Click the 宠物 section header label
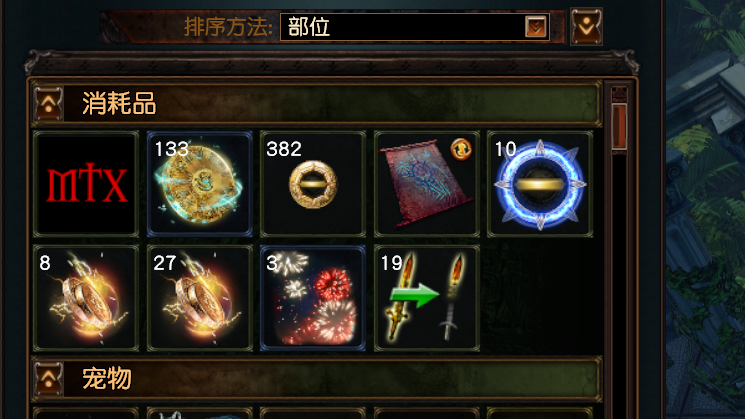745x419 pixels. [x=107, y=379]
